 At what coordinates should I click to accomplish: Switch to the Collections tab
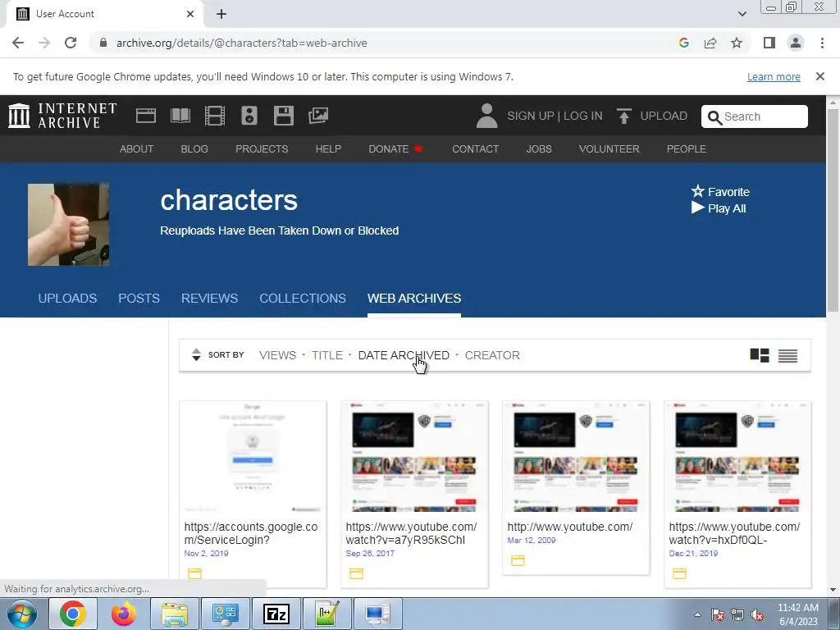coord(303,299)
